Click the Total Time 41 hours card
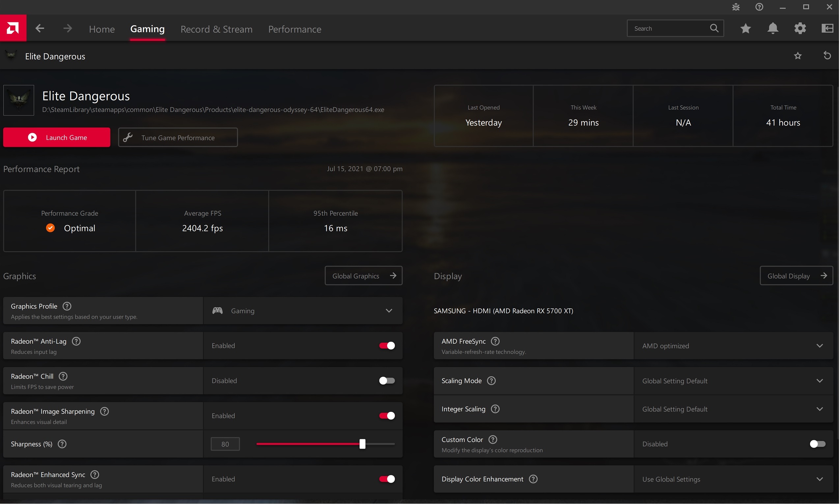840x504 pixels. click(783, 116)
